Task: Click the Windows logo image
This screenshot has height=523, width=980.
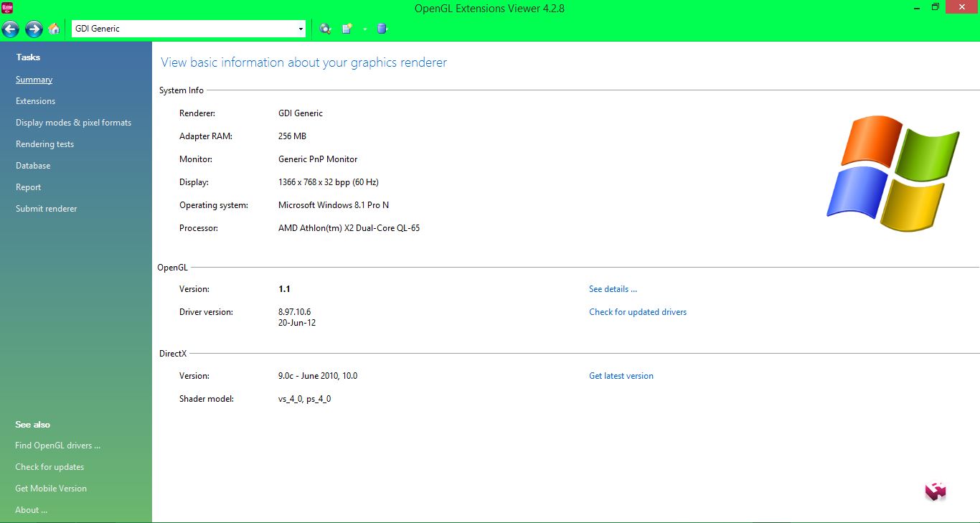Action: 892,174
